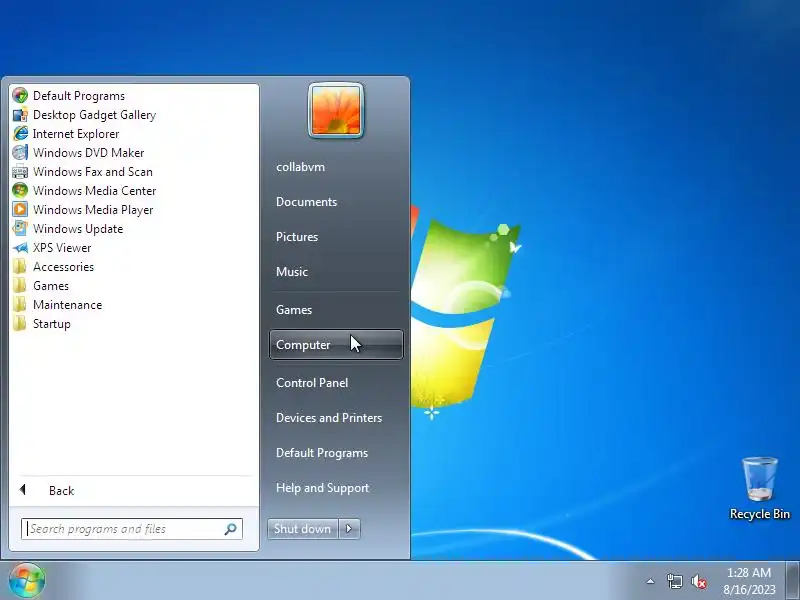
Task: Click the Windows Media Player icon
Action: pyautogui.click(x=20, y=210)
